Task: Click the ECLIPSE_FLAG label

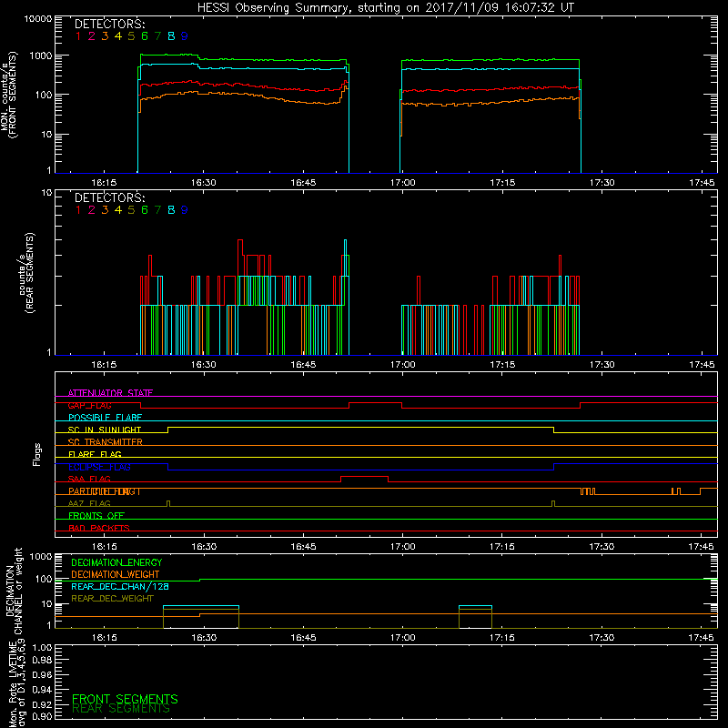Action: [99, 467]
